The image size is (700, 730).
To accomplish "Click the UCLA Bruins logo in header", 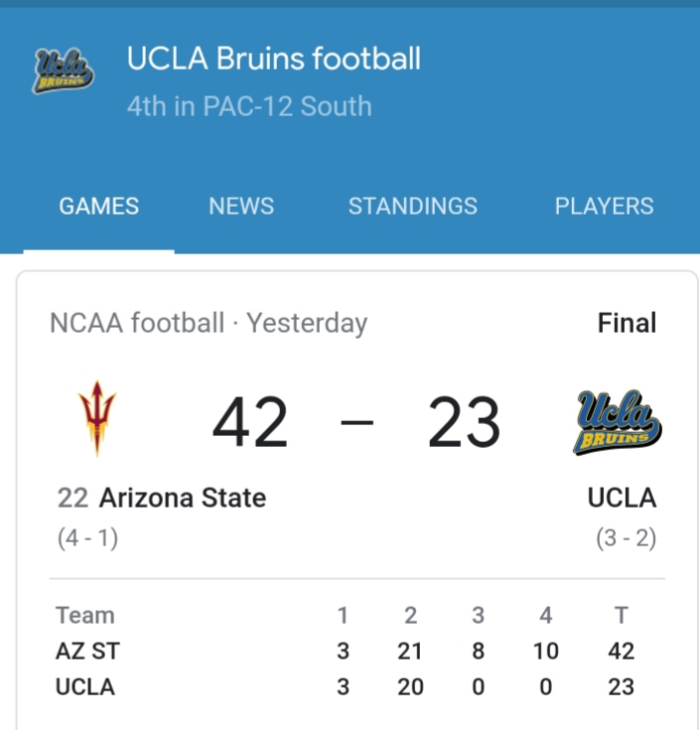I will (x=64, y=73).
